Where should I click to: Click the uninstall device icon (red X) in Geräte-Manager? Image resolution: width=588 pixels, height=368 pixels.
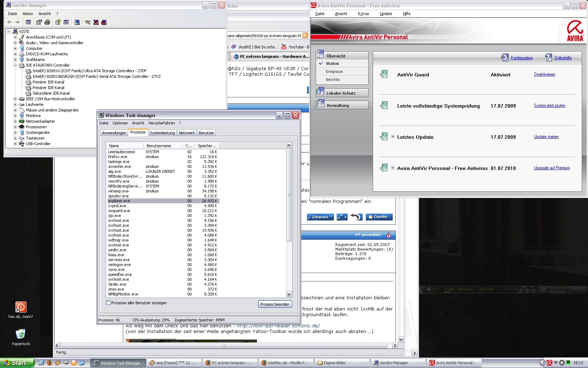coord(96,22)
